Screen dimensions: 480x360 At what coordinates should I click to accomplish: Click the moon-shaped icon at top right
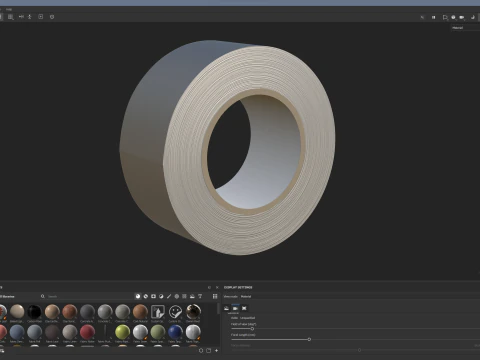click(472, 17)
